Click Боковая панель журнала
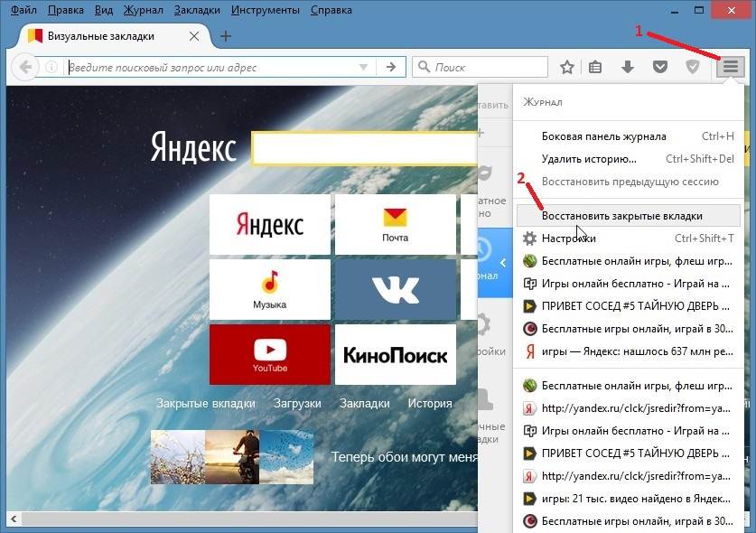756x533 pixels. tap(629, 136)
